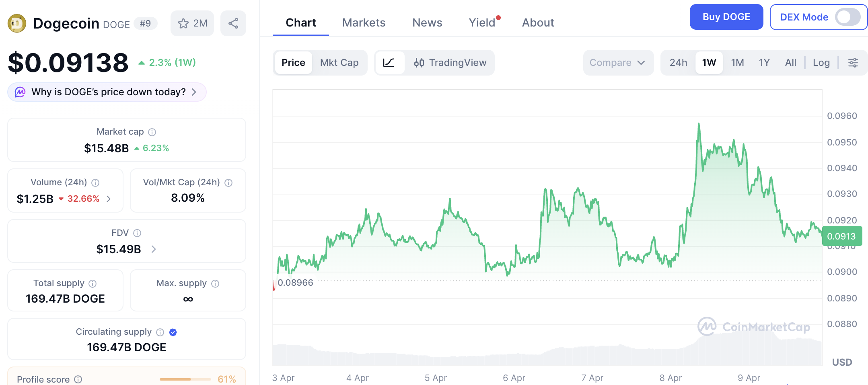Click the Max. supply info icon
Viewport: 868px width, 385px height.
point(215,284)
